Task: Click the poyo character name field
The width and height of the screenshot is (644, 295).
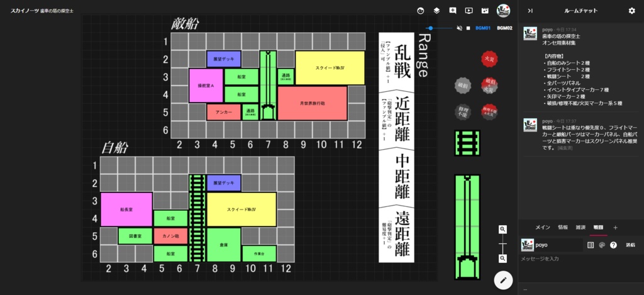Action: pos(558,245)
